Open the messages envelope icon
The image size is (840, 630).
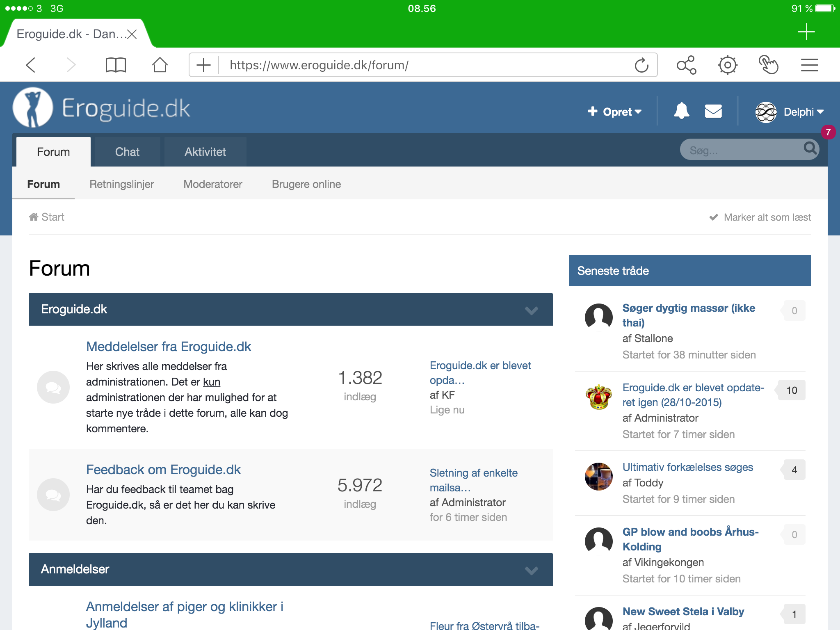pos(713,111)
